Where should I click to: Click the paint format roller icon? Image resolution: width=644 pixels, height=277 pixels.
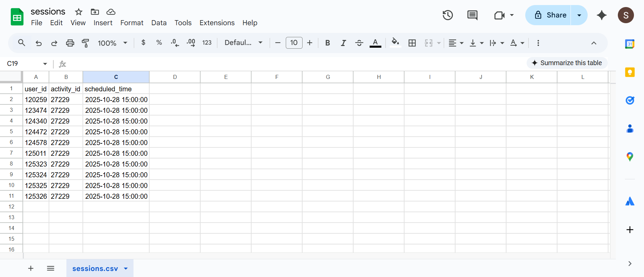(x=86, y=43)
